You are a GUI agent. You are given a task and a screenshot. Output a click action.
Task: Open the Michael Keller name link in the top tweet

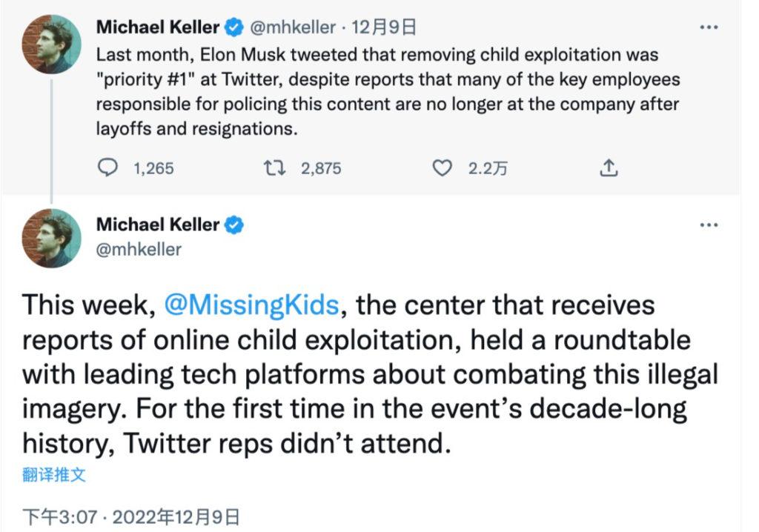point(158,28)
